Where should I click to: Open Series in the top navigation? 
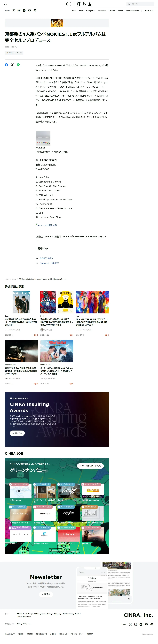(x=120, y=11)
